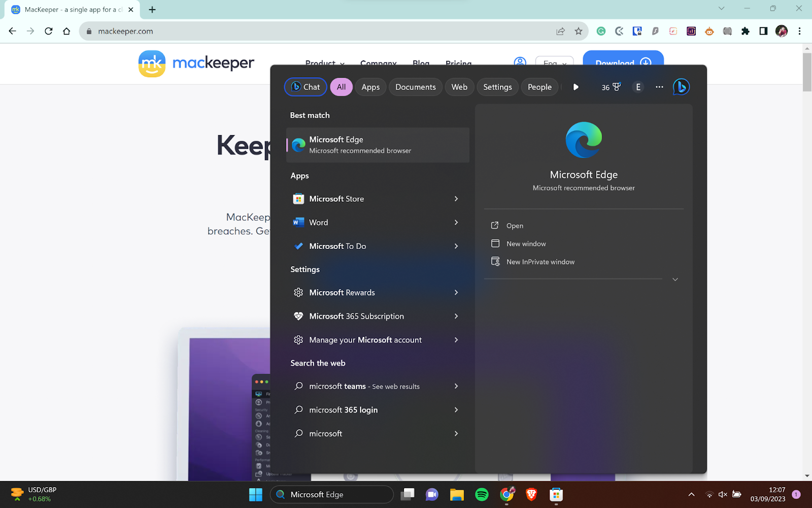Screen dimensions: 812x508
Task: Click the Chrome icon in taskbar
Action: point(507,494)
